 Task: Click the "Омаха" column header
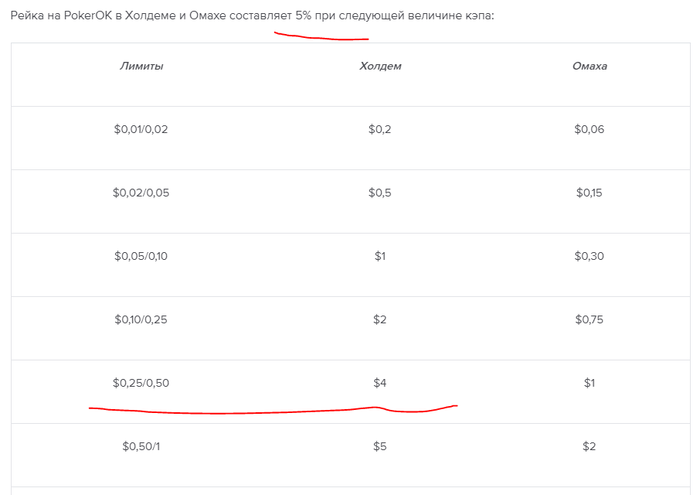tap(589, 66)
